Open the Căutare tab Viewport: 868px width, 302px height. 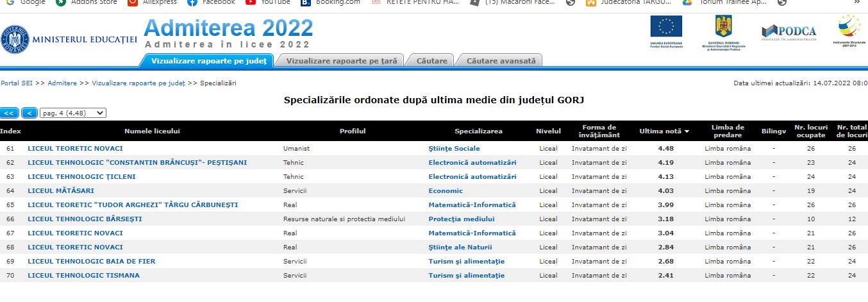(x=431, y=61)
